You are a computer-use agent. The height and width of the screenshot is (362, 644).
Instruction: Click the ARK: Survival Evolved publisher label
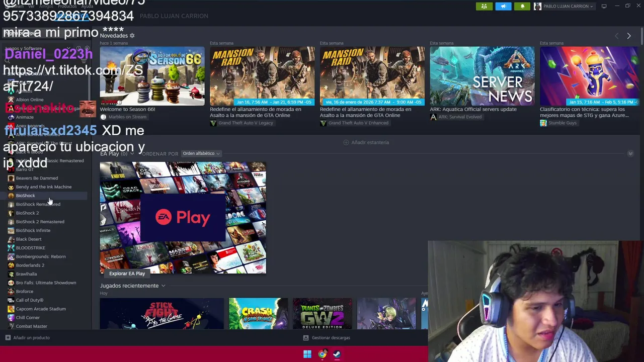460,117
